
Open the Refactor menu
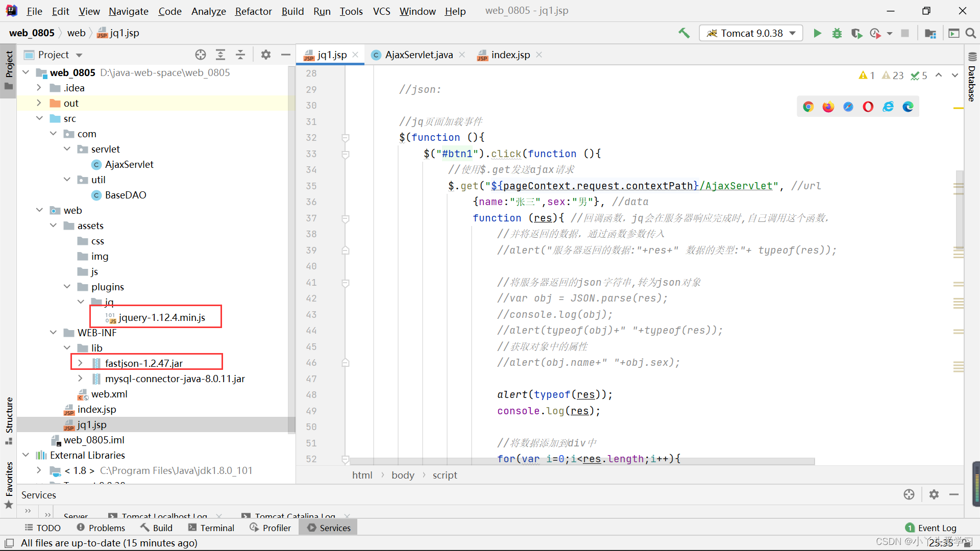253,11
